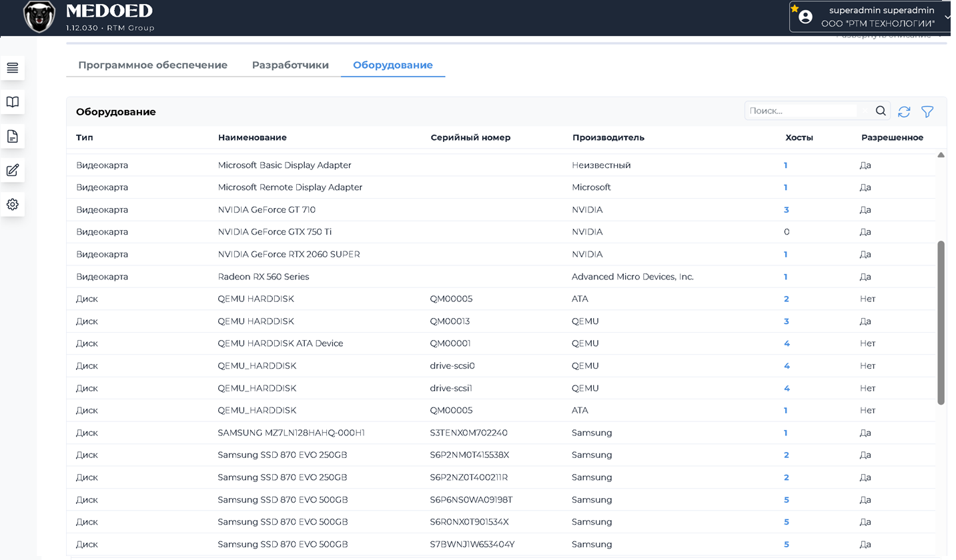Sort by Производитель column header

(608, 137)
